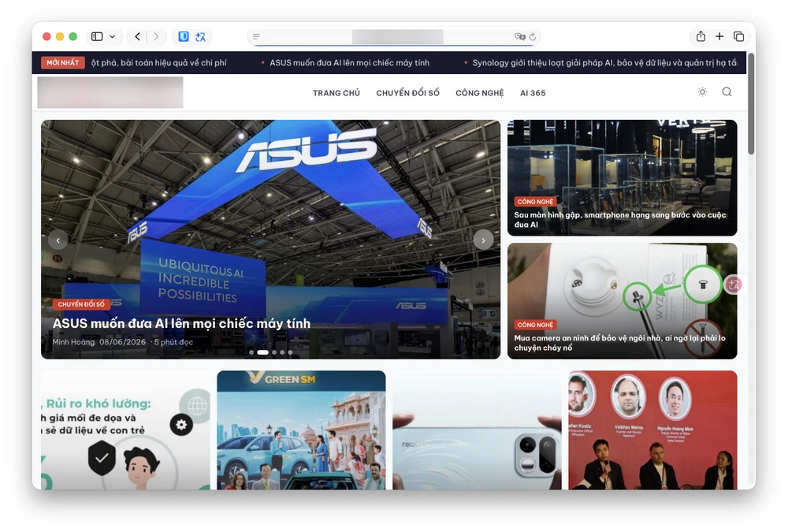Open the CHUYỂN ĐỔI SỐ menu
Image resolution: width=788 pixels, height=532 pixels.
(407, 93)
